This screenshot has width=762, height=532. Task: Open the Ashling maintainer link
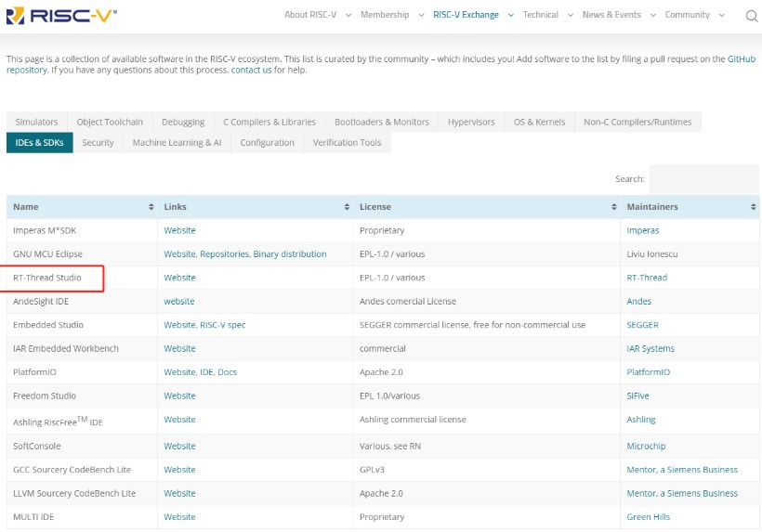(640, 420)
